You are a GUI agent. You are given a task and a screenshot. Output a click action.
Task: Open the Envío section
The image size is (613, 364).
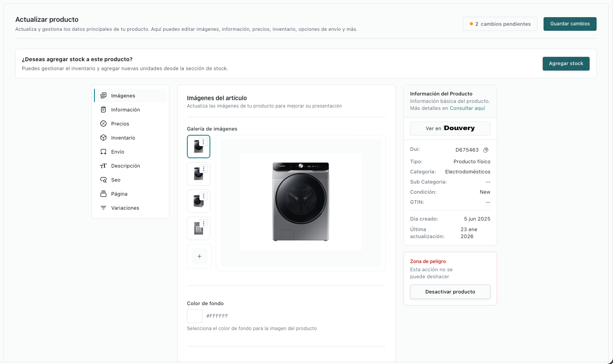coord(130,152)
